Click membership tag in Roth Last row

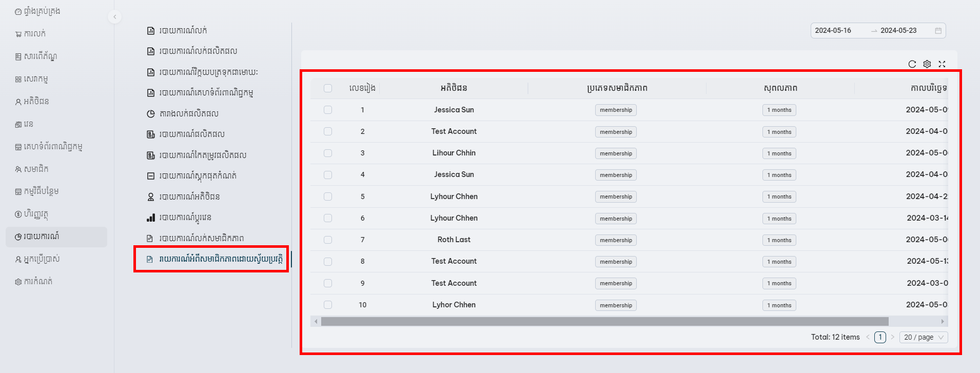616,240
